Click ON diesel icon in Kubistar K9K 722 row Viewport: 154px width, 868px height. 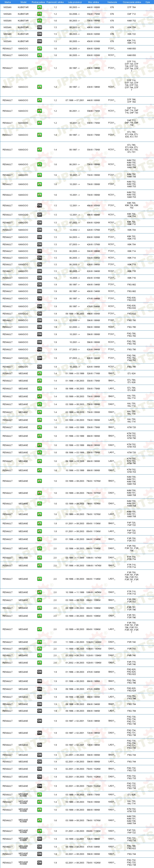(40, 34)
